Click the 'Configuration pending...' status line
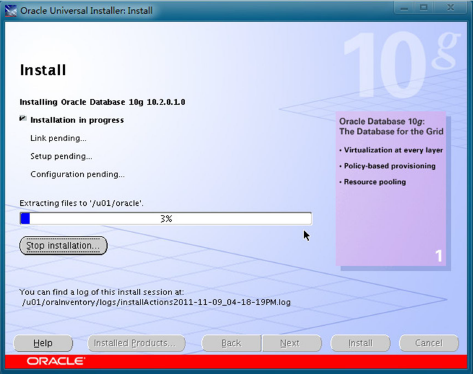This screenshot has height=374, width=473. click(x=77, y=174)
